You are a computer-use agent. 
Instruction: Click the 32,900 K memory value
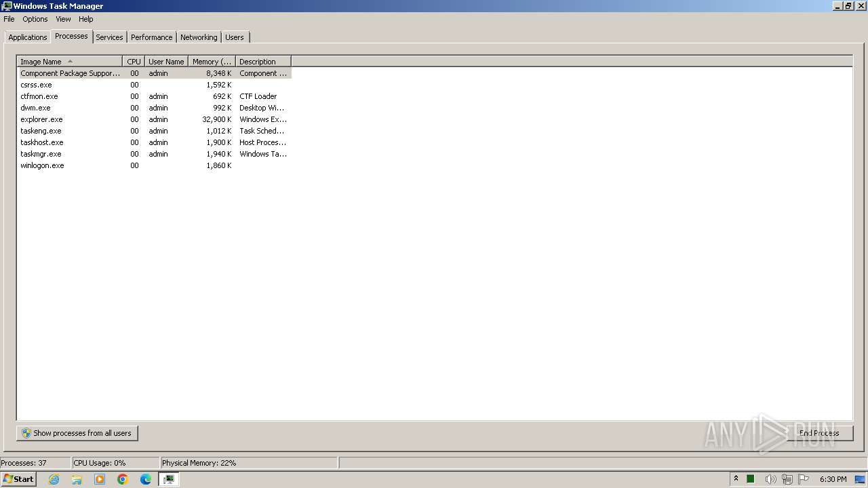coord(217,119)
